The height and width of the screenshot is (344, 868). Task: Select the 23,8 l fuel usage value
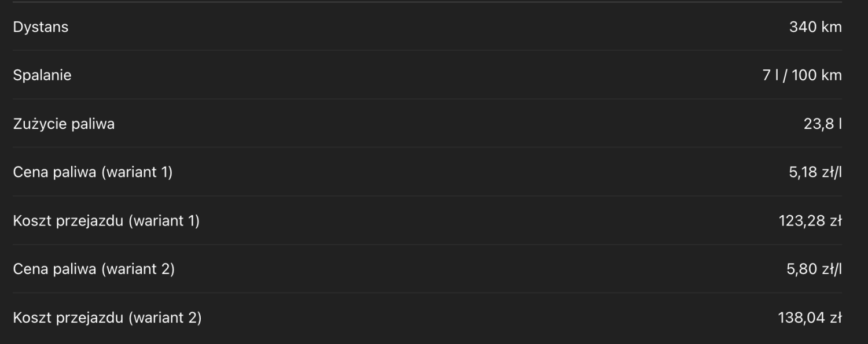pos(822,124)
